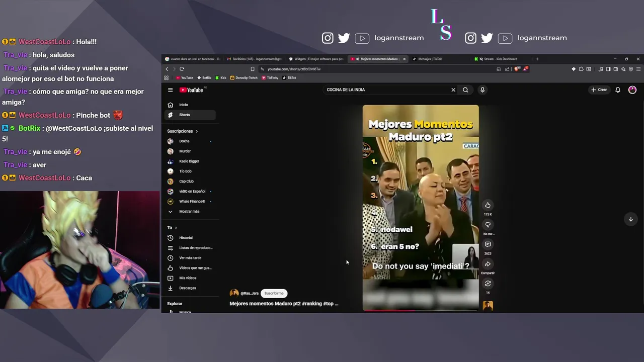Open the Whale Finance® channel
The image size is (644, 362).
[x=190, y=202]
